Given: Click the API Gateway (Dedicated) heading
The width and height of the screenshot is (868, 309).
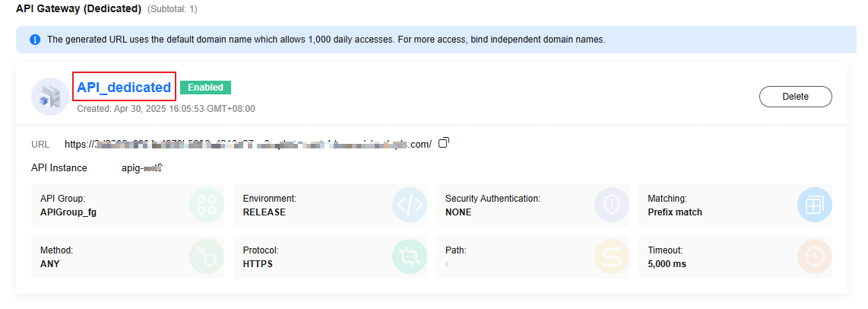Looking at the screenshot, I should pyautogui.click(x=78, y=9).
